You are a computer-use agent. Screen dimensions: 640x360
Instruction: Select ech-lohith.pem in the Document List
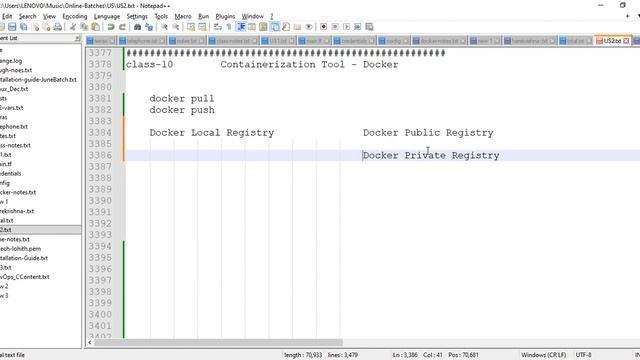point(20,249)
